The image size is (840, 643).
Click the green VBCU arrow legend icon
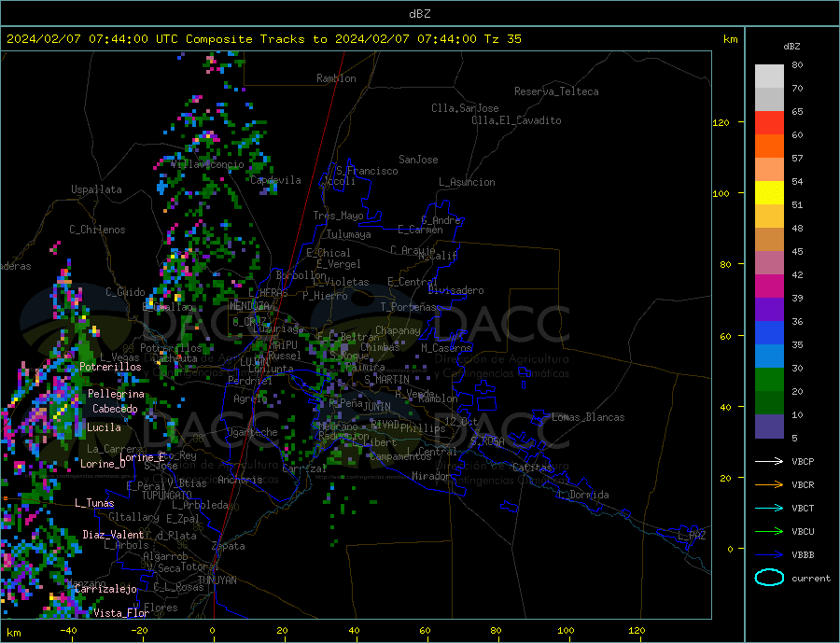point(769,532)
